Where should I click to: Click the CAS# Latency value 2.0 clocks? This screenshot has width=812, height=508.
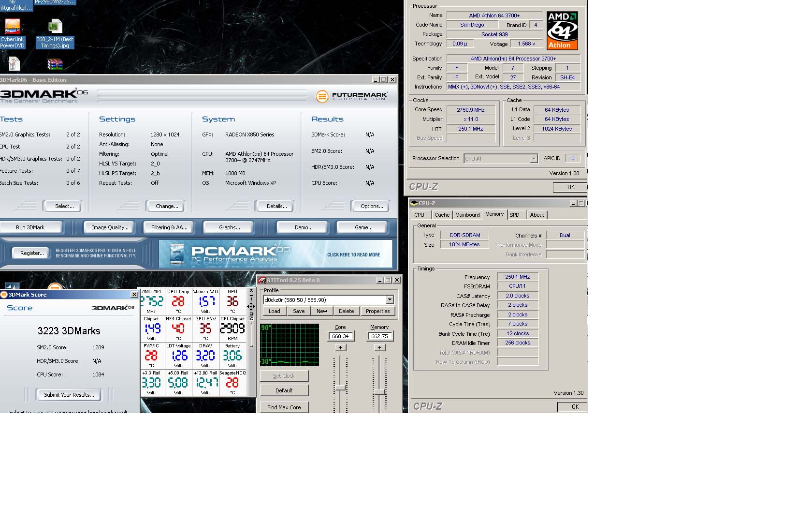518,296
